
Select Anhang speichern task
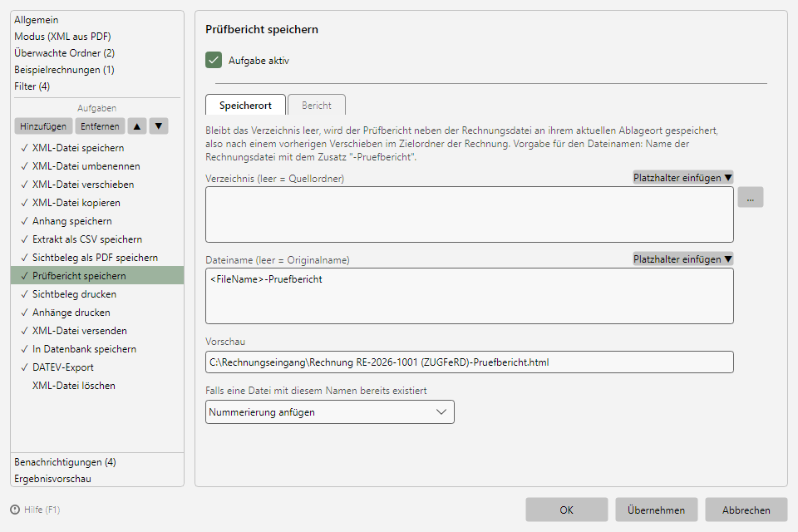[x=97, y=221]
